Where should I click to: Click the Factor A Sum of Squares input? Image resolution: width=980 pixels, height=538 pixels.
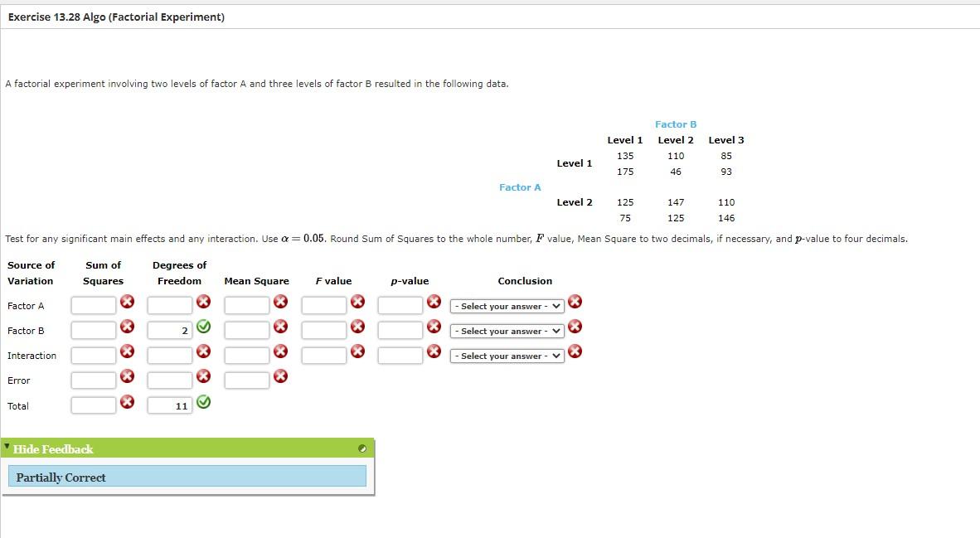point(94,306)
